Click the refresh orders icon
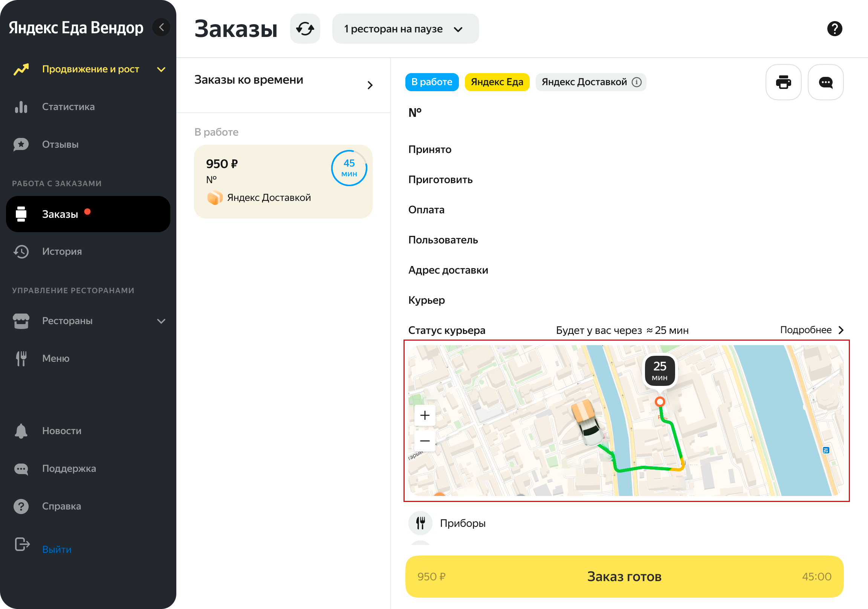This screenshot has height=609, width=868. (305, 29)
